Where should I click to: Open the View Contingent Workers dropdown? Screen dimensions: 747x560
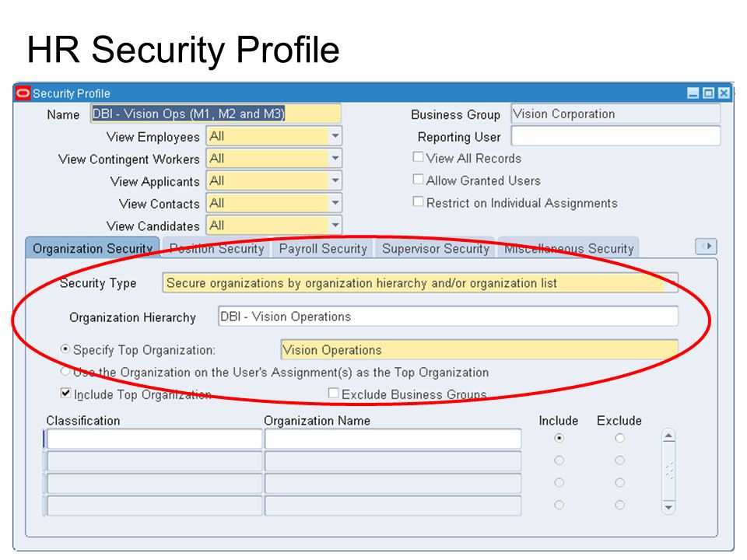click(335, 158)
